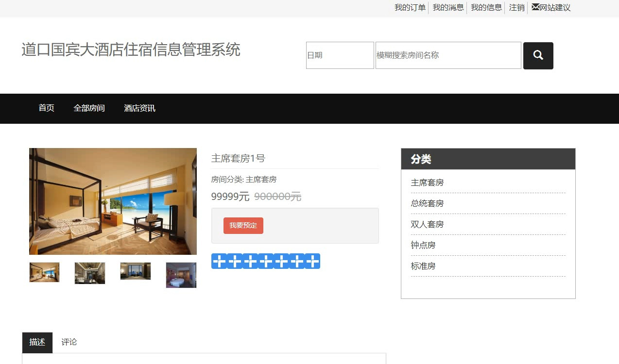Open 酒店资讯 in the navigation bar
This screenshot has width=619, height=364.
coord(140,108)
